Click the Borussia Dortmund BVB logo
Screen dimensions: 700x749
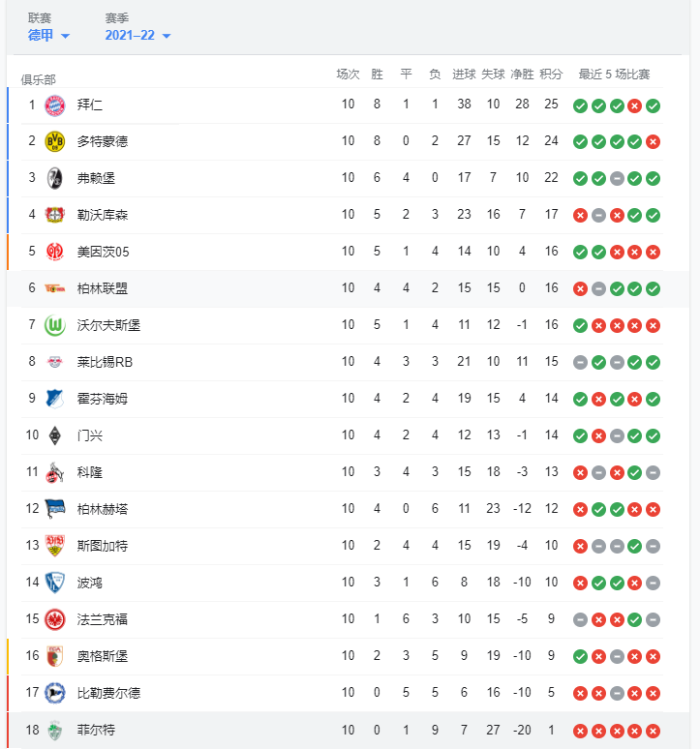pos(54,142)
